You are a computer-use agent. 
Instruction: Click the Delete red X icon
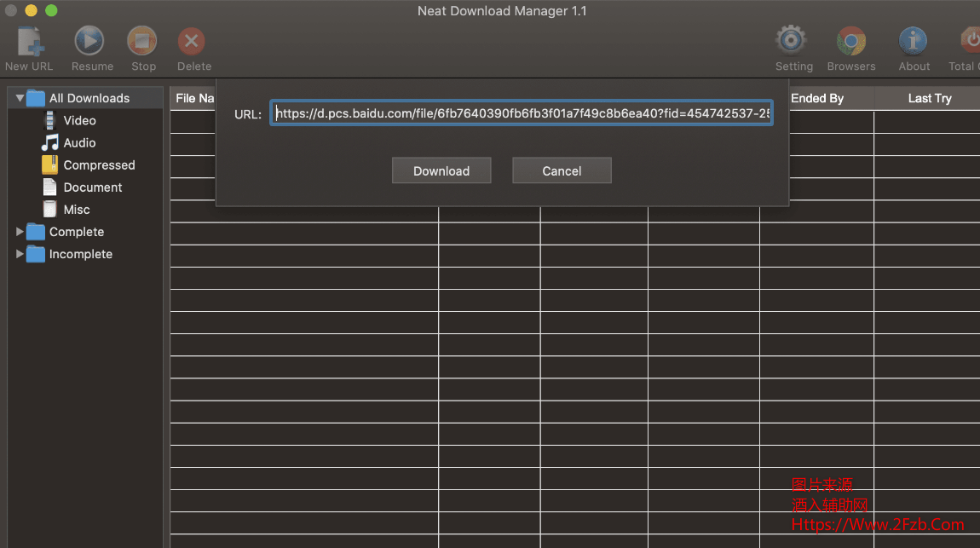pos(191,41)
